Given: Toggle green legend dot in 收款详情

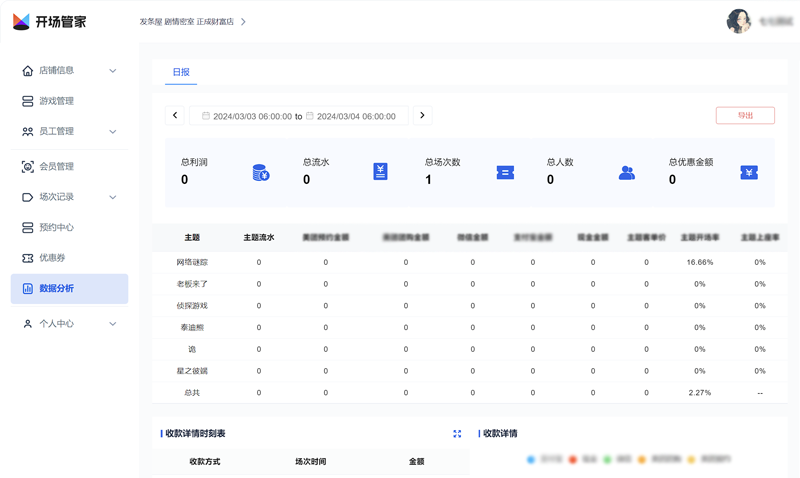Looking at the screenshot, I should 607,460.
